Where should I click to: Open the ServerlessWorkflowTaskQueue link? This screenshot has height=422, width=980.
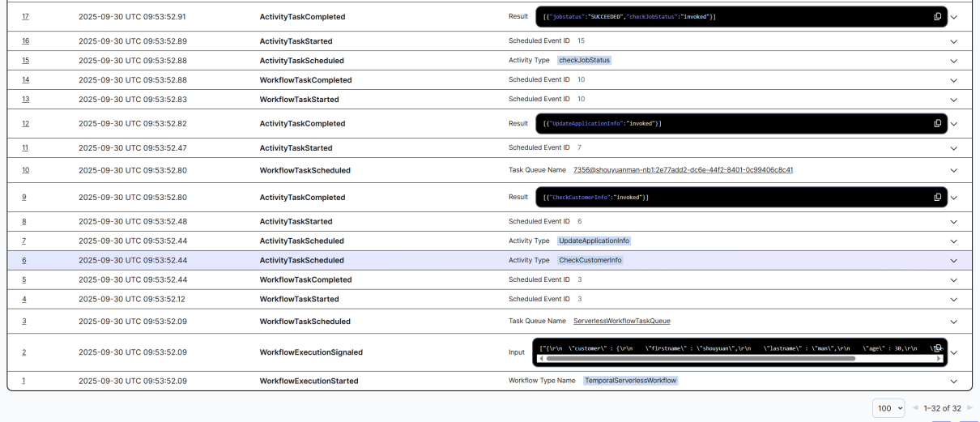pos(621,322)
